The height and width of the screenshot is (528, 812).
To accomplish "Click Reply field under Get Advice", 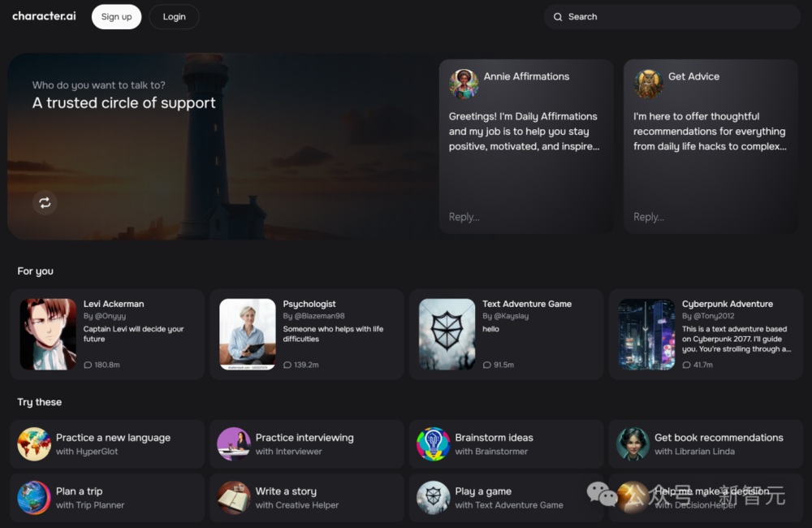I will pos(710,217).
